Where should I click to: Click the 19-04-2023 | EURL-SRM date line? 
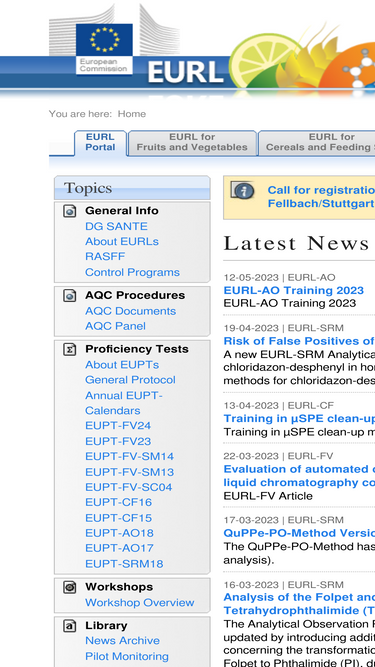click(284, 328)
